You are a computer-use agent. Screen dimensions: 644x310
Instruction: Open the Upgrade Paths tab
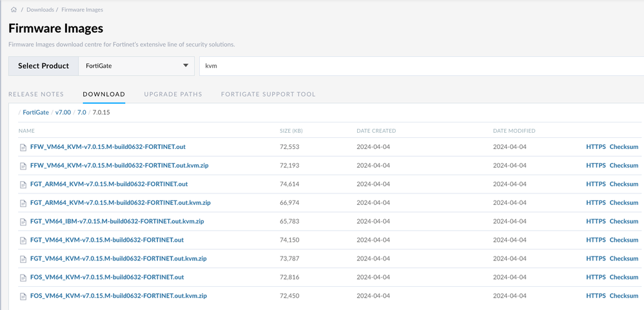(x=173, y=94)
